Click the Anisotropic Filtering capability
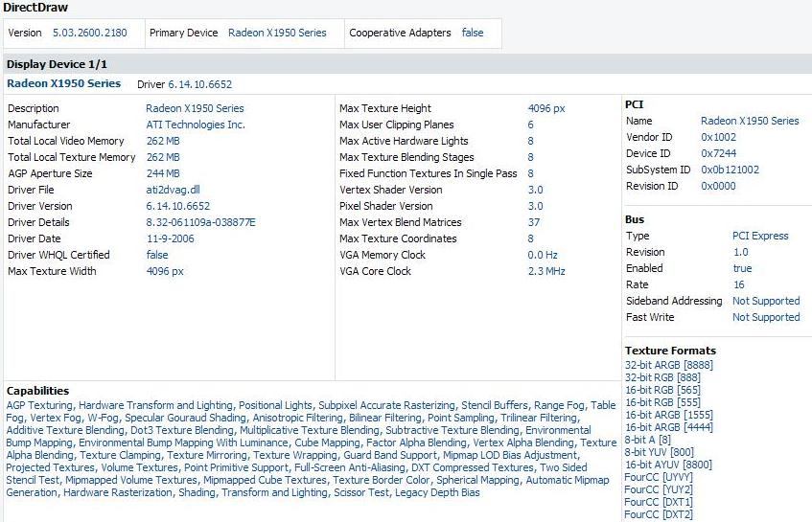This screenshot has height=522, width=812. (297, 418)
